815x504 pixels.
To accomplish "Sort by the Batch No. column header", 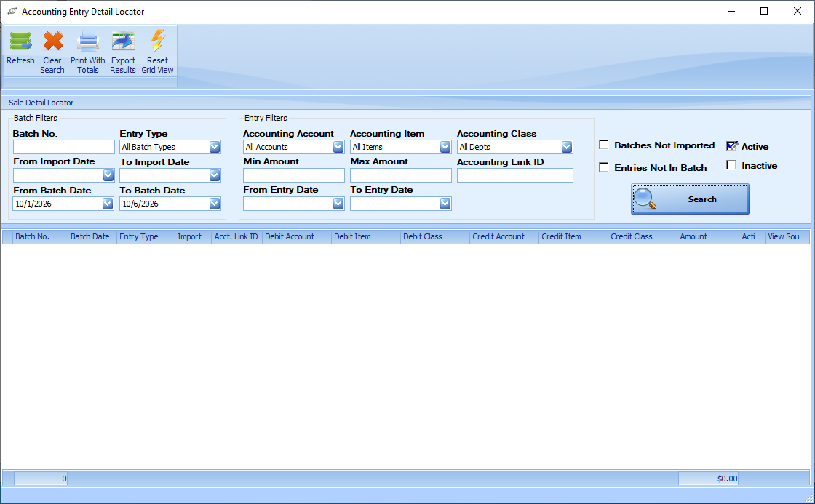I will pos(40,236).
